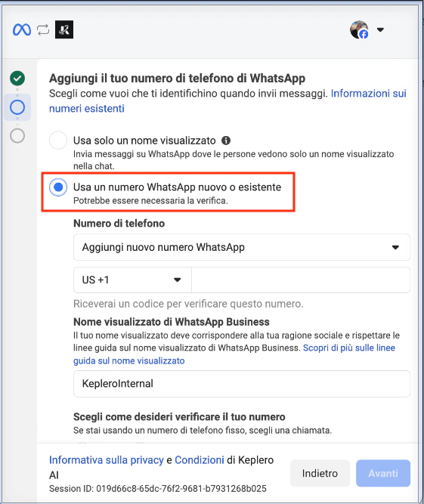Click the 'Numero di telefono' label
Viewport: 424px width, 504px height.
coord(119,224)
